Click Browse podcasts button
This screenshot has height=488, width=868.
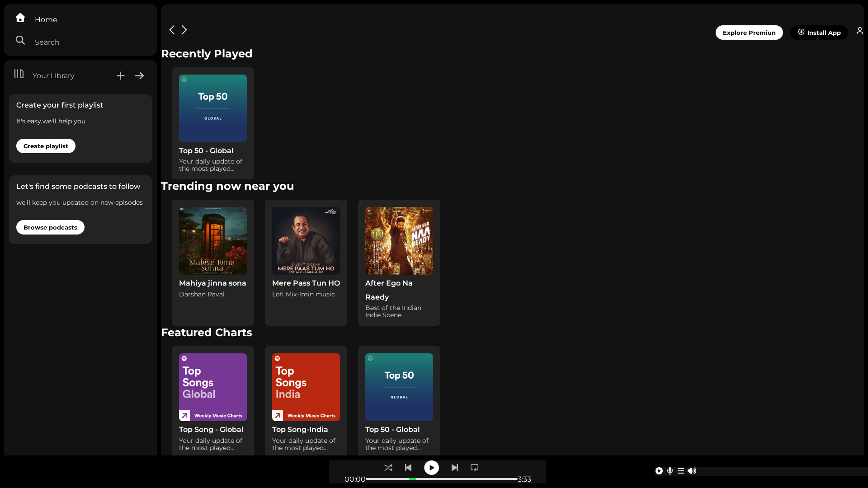click(50, 227)
